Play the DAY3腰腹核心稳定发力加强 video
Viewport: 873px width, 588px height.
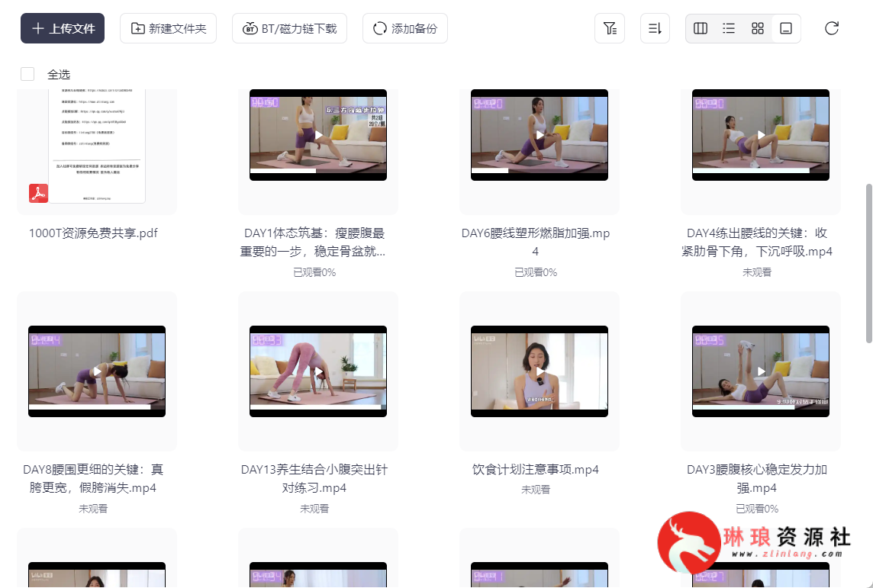(x=761, y=371)
